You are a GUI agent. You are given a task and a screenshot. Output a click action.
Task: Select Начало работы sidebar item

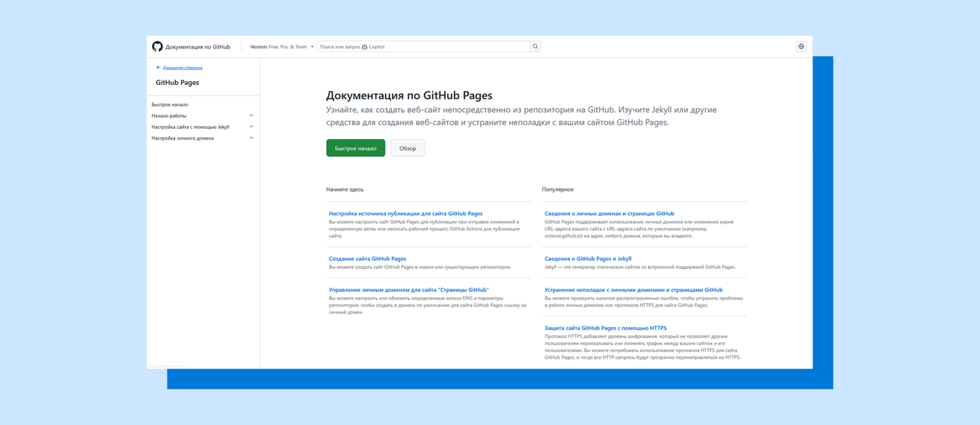point(169,116)
